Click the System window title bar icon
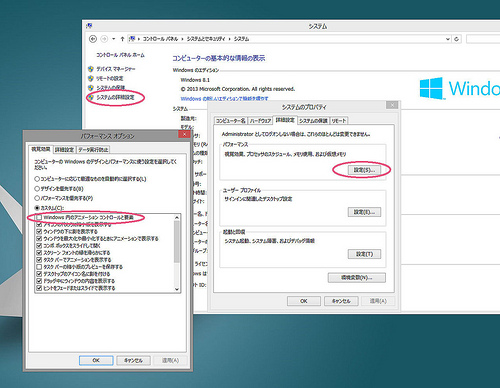This screenshot has width=500, height=388. (89, 26)
